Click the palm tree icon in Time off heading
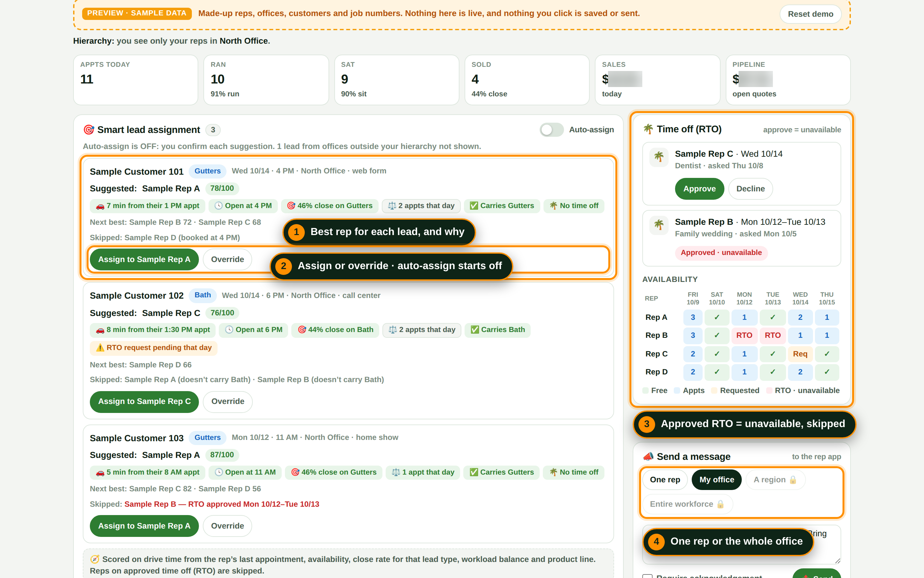The image size is (924, 578). tap(648, 129)
